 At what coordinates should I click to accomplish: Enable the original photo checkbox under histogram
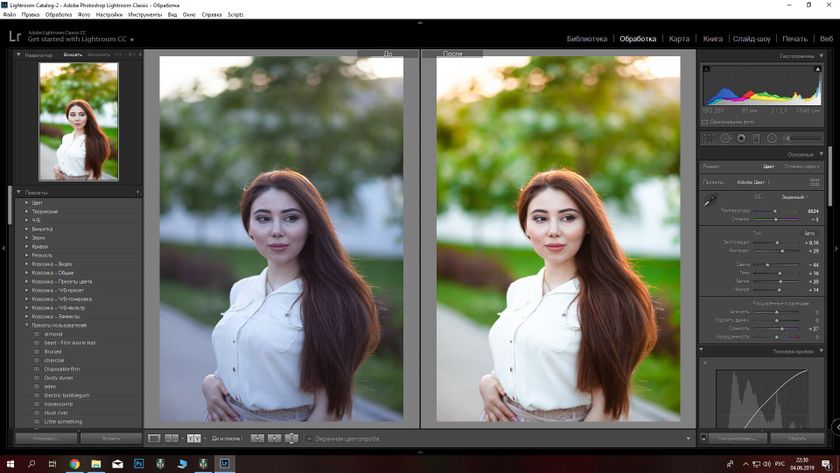(x=705, y=122)
